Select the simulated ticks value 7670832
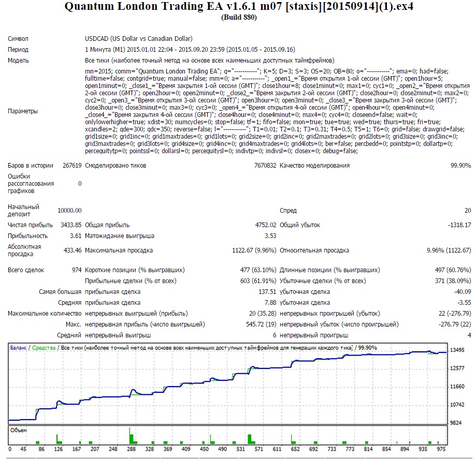This screenshot has height=459, width=476. [265, 166]
